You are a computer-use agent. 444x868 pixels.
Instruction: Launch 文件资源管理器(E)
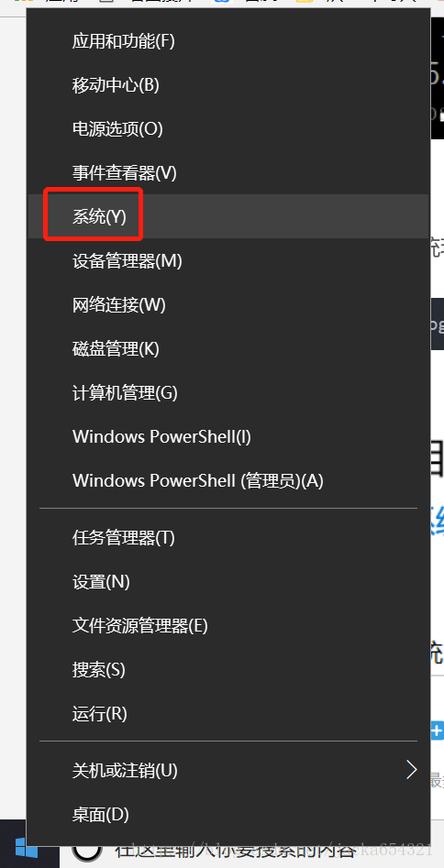[x=228, y=626]
